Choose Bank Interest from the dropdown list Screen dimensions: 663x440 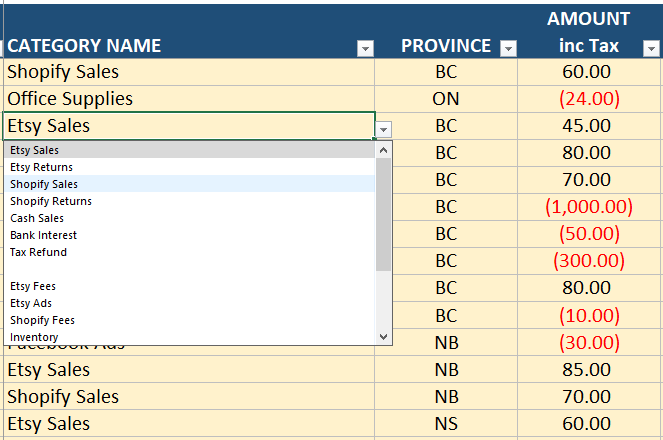pos(189,235)
